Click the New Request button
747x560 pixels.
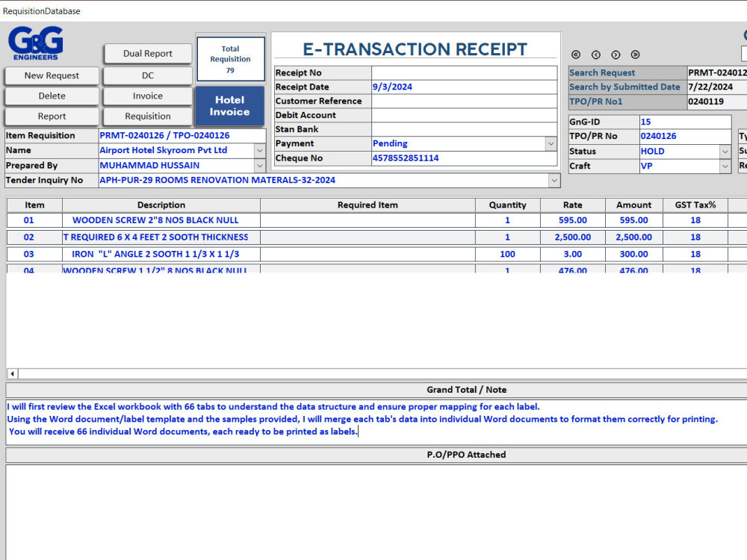point(52,75)
